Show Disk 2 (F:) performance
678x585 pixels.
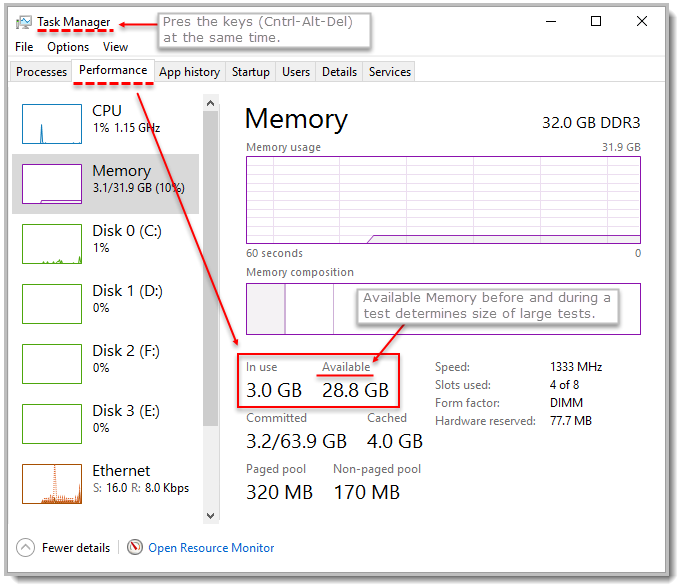pos(51,363)
